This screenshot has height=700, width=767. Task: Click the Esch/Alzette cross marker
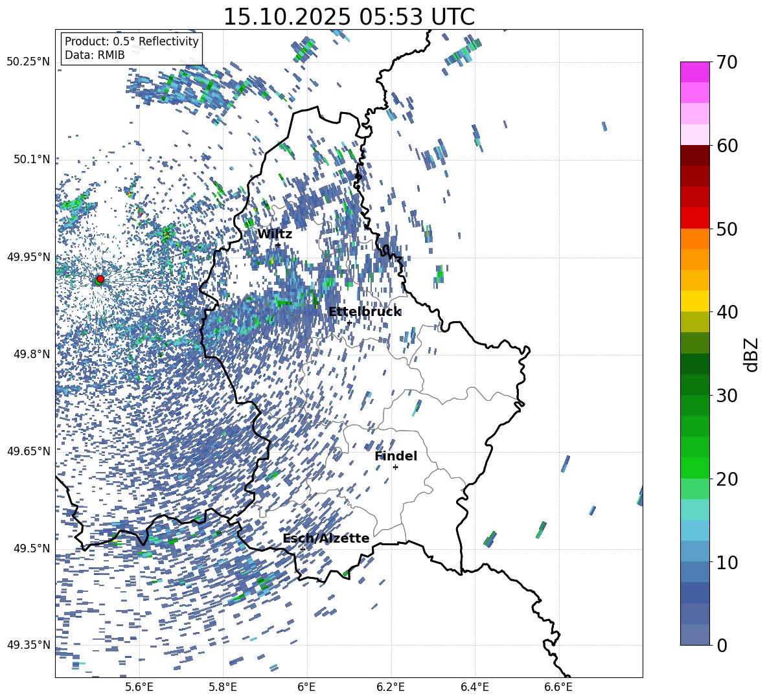[303, 549]
